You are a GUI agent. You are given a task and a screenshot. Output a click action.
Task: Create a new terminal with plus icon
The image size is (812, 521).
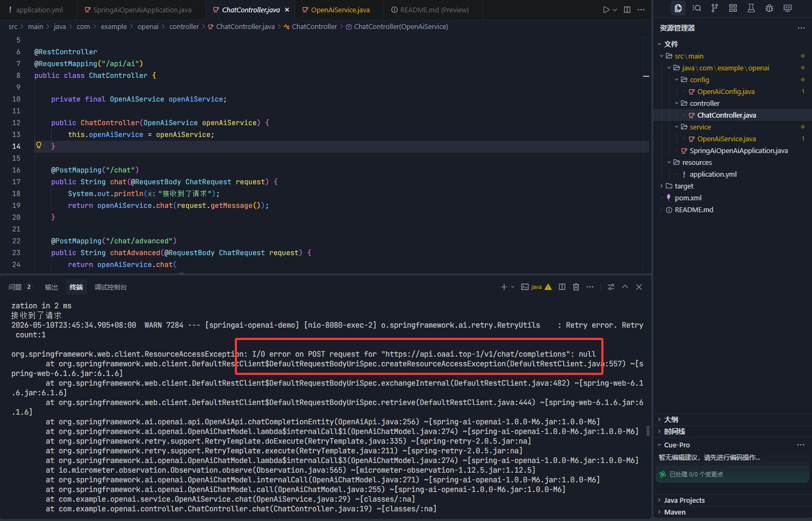(x=504, y=287)
